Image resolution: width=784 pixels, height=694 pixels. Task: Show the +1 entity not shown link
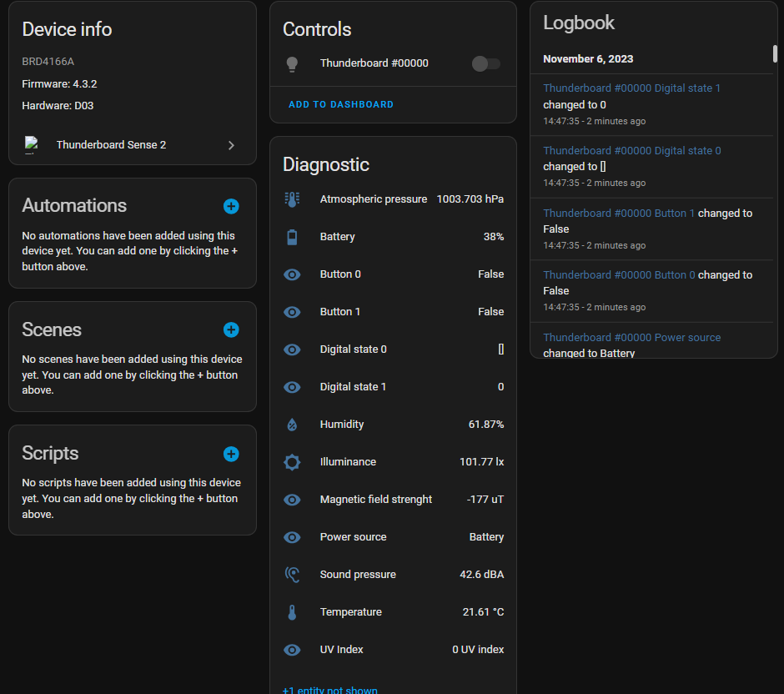click(330, 690)
